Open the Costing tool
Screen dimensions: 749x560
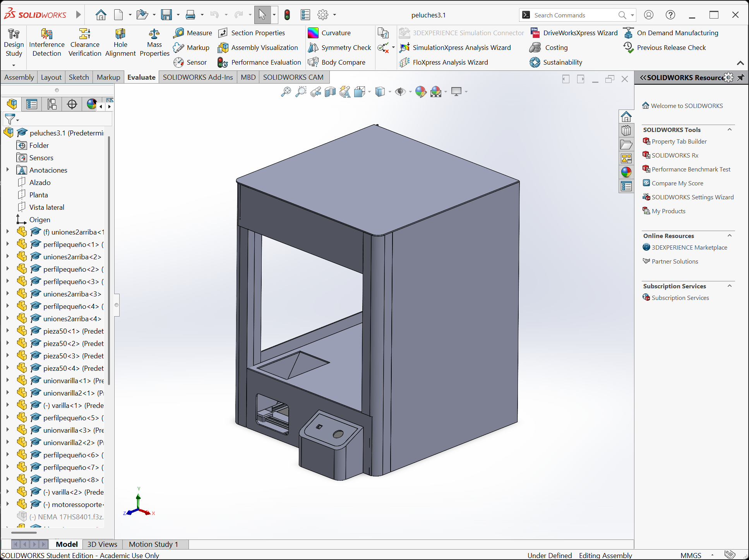549,48
